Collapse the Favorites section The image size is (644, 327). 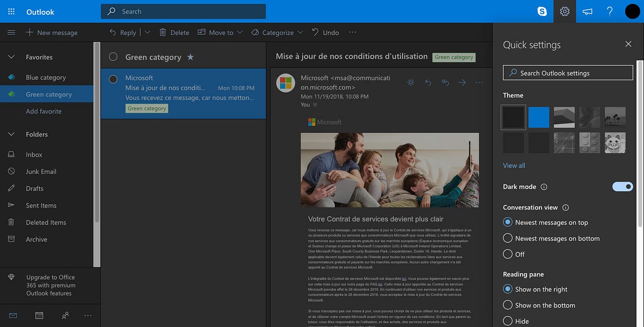click(11, 57)
